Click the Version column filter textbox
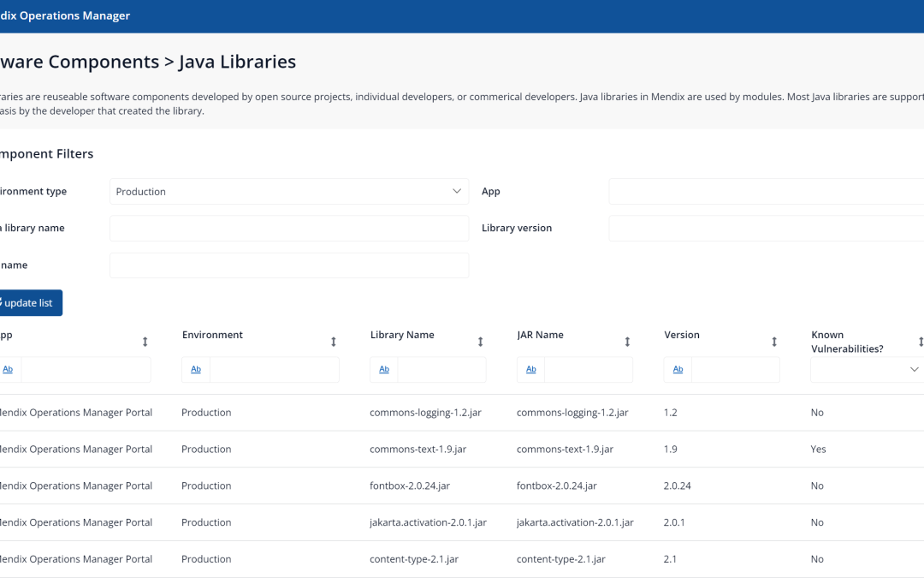 point(735,369)
